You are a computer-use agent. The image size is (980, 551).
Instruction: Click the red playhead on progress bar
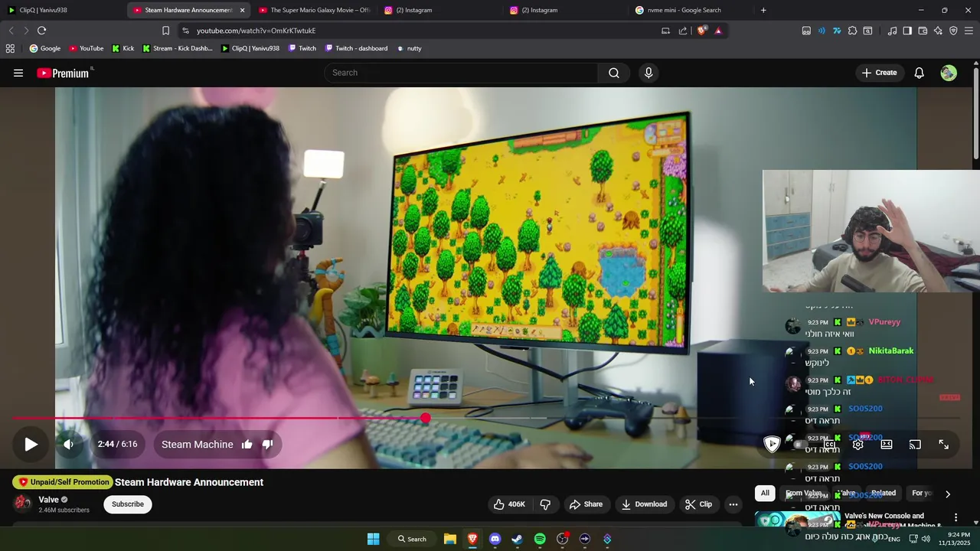(425, 418)
